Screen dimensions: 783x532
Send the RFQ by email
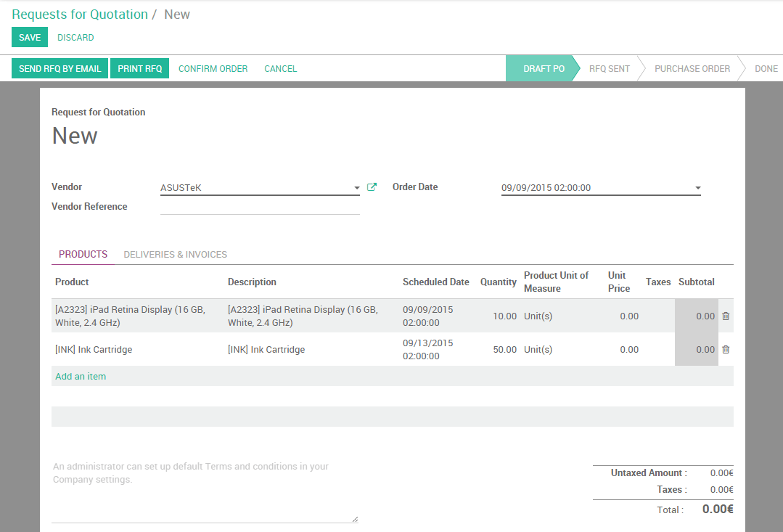click(60, 68)
